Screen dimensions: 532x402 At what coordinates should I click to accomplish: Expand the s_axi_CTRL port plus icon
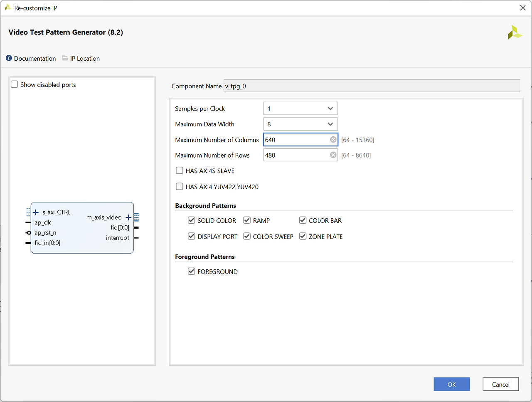36,212
